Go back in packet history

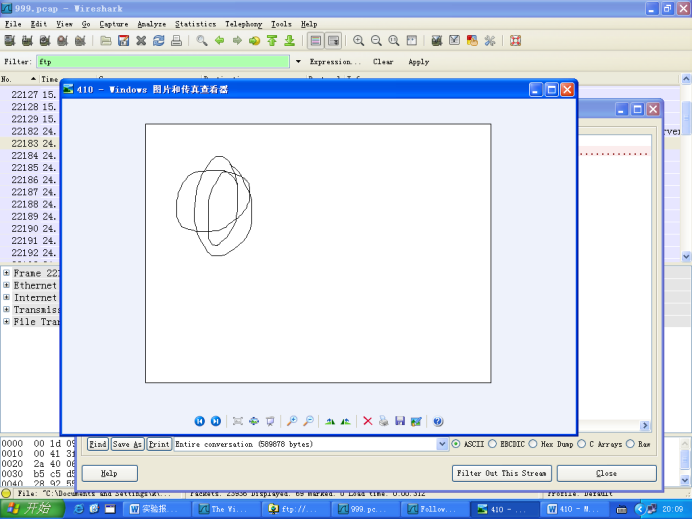pyautogui.click(x=219, y=41)
